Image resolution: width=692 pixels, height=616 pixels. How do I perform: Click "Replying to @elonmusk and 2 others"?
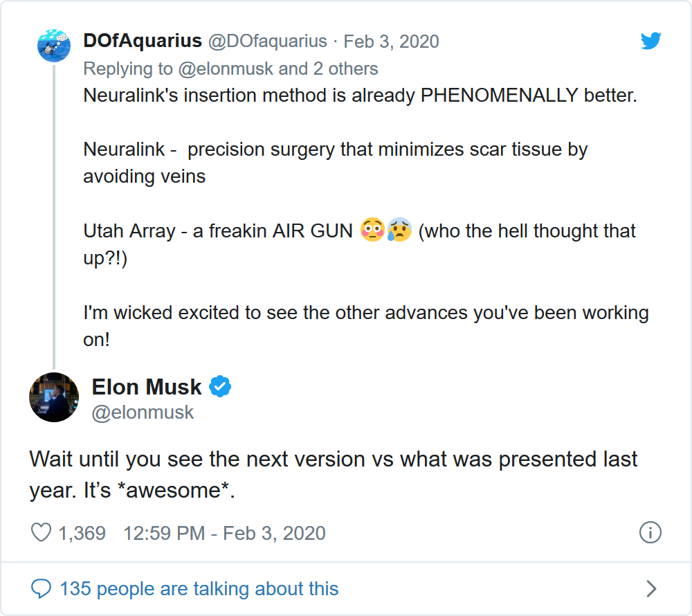230,69
